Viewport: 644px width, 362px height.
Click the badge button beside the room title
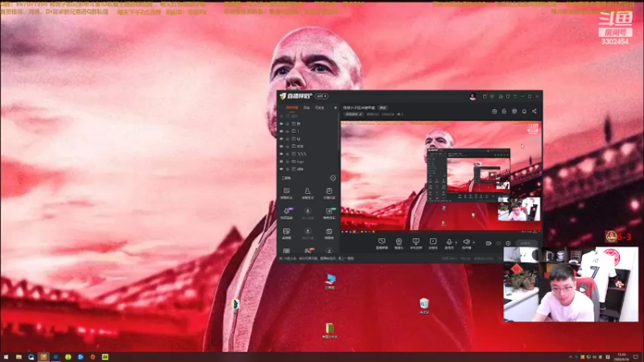(383, 108)
